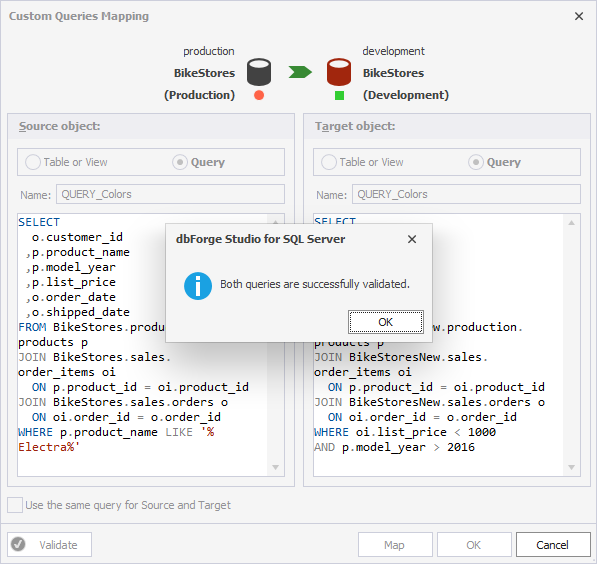Click the Target Name field QUERY_Colors
The width and height of the screenshot is (597, 564).
[466, 194]
